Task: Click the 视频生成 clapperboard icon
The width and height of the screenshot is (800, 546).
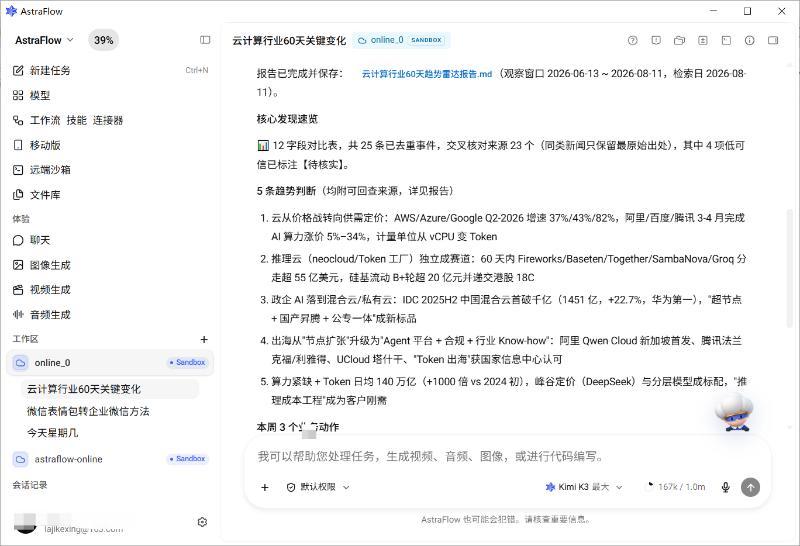Action: pos(18,289)
